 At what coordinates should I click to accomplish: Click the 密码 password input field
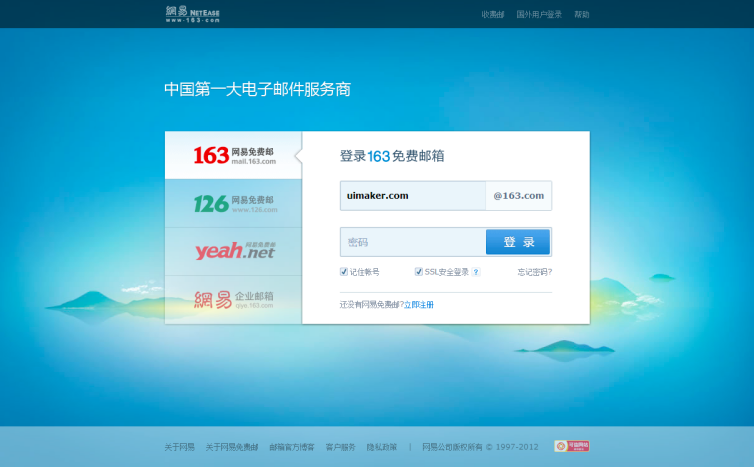click(x=413, y=242)
